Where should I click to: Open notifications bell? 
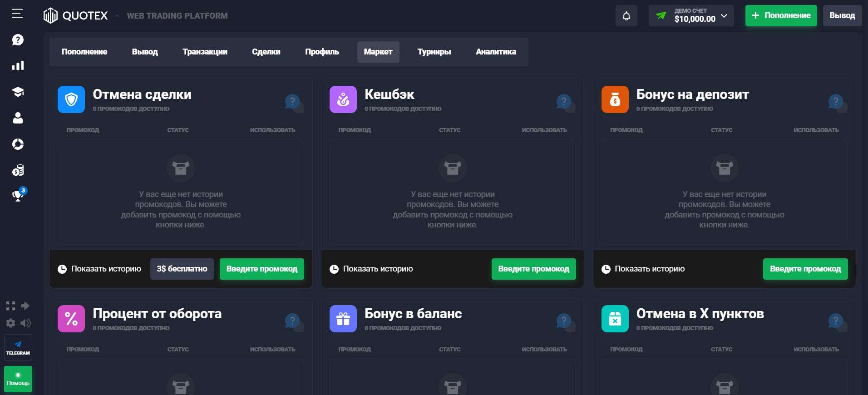pyautogui.click(x=626, y=16)
